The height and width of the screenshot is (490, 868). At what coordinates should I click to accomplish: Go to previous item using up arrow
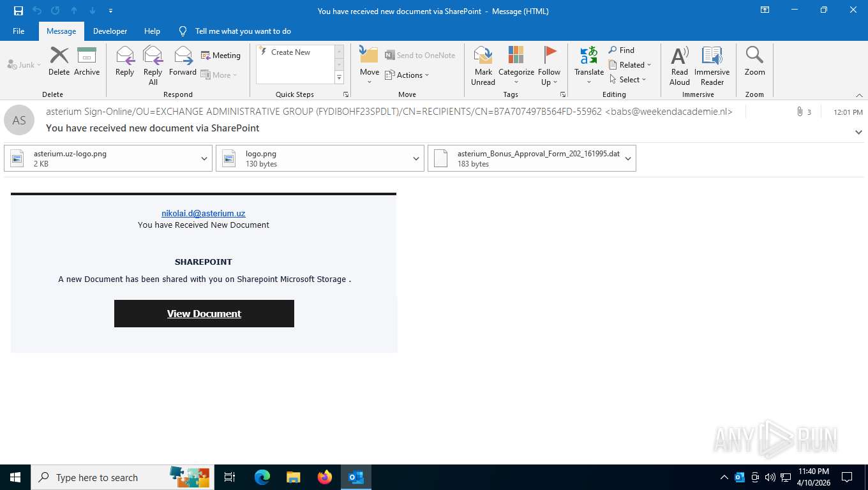74,11
